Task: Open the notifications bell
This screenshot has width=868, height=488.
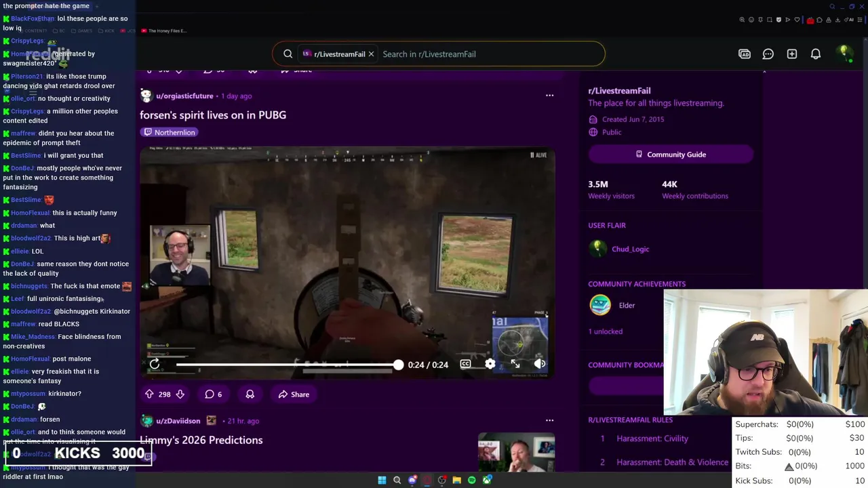Action: [816, 54]
